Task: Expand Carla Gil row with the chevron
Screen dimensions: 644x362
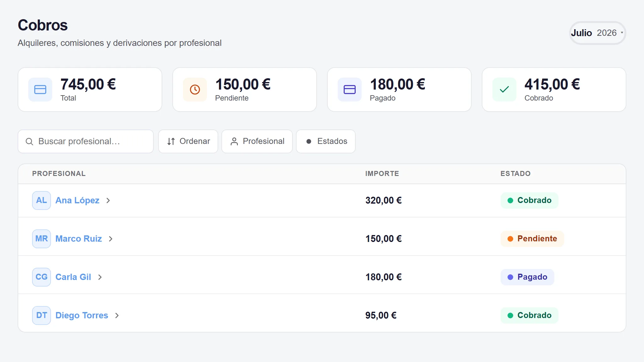Action: [100, 277]
